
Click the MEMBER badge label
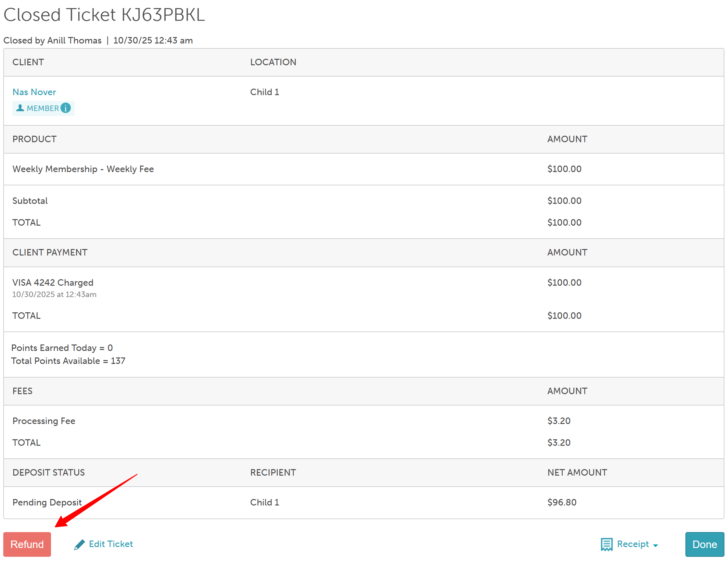click(x=43, y=108)
